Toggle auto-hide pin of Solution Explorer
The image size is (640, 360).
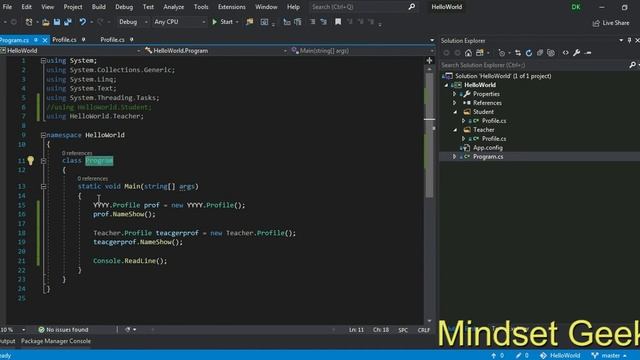click(x=629, y=40)
